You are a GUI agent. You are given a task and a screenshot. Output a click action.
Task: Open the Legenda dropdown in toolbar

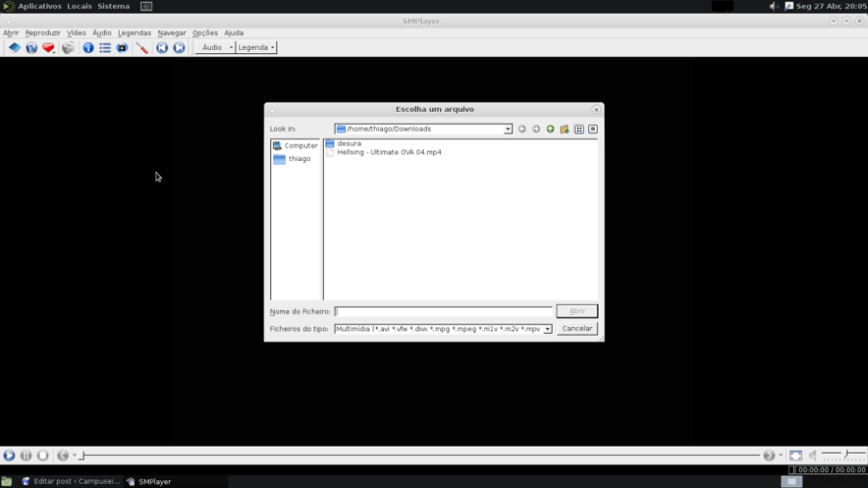257,48
